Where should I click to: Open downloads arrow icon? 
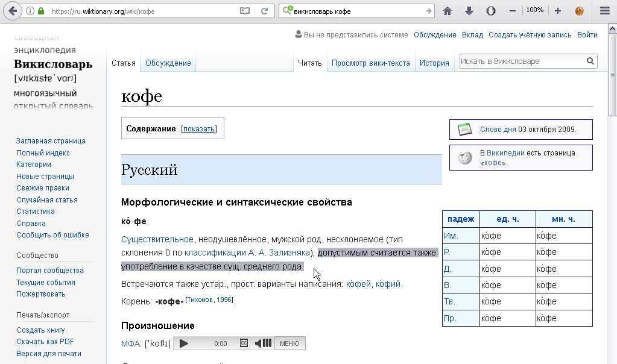[x=469, y=11]
